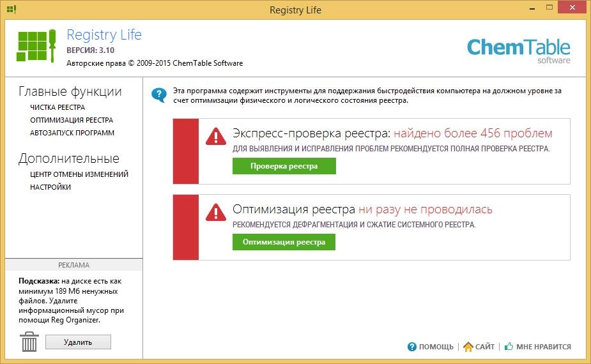Click the Авторские права copyright line
Viewport: 591px width, 364px height.
(155, 63)
